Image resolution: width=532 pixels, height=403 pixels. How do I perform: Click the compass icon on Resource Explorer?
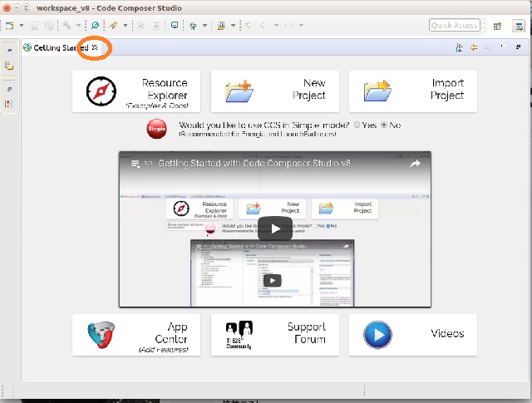pos(101,91)
